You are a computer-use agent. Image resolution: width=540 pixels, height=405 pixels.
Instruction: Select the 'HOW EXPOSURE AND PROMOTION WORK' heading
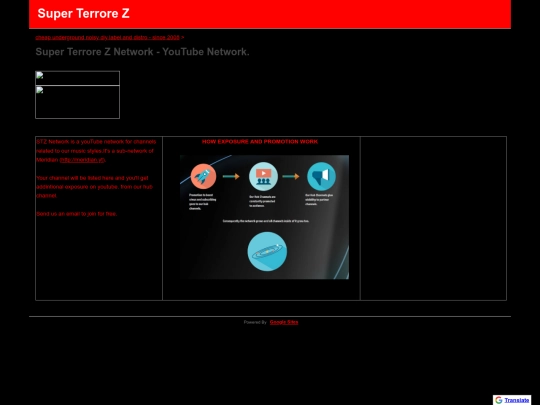point(260,142)
